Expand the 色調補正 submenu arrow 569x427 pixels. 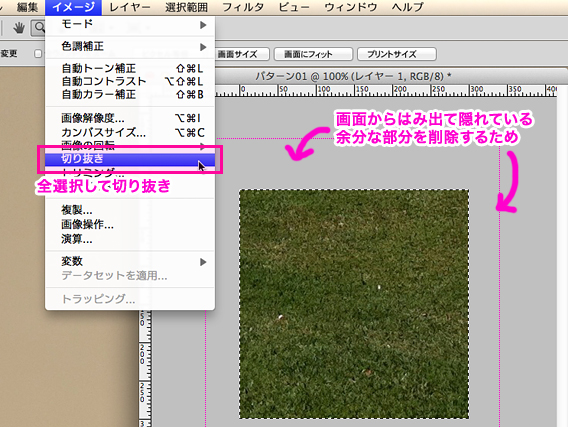coord(203,47)
